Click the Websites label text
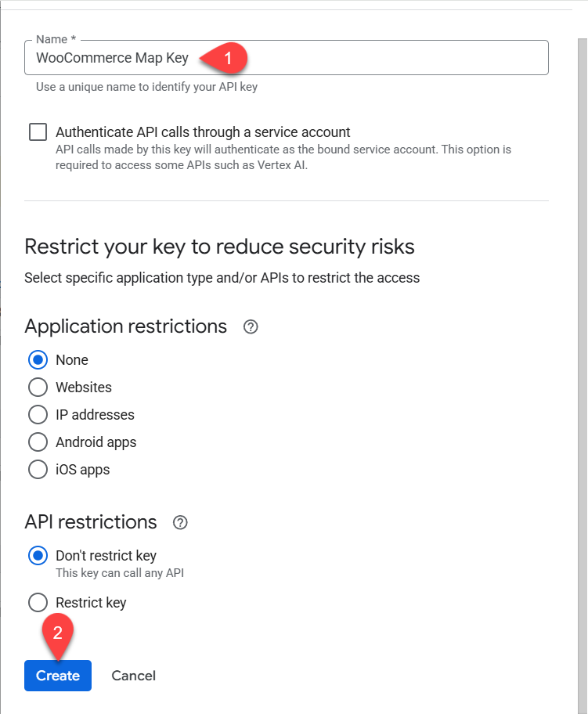This screenshot has height=714, width=588. pyautogui.click(x=84, y=388)
